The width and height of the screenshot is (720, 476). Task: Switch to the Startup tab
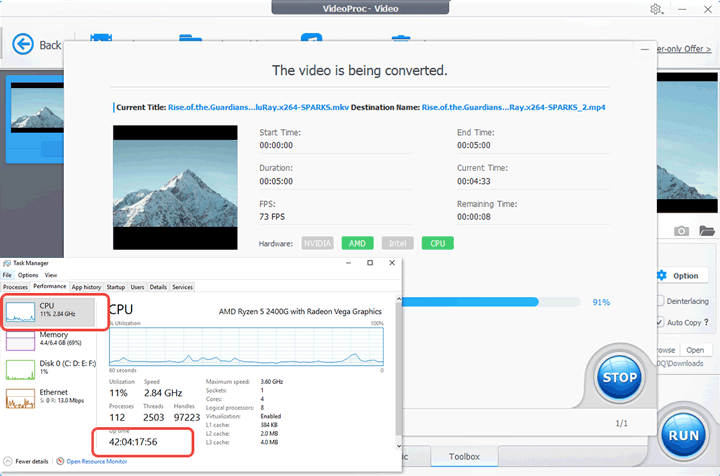116,287
